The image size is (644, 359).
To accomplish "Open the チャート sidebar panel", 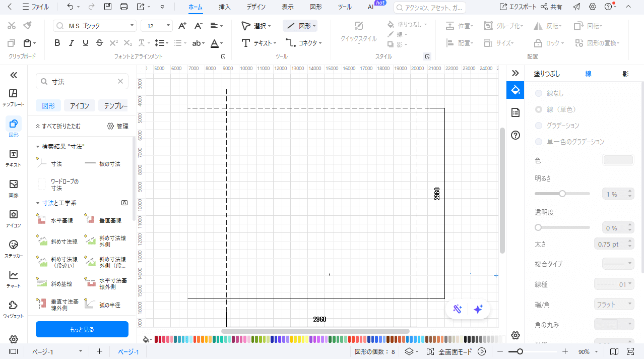I will (14, 279).
